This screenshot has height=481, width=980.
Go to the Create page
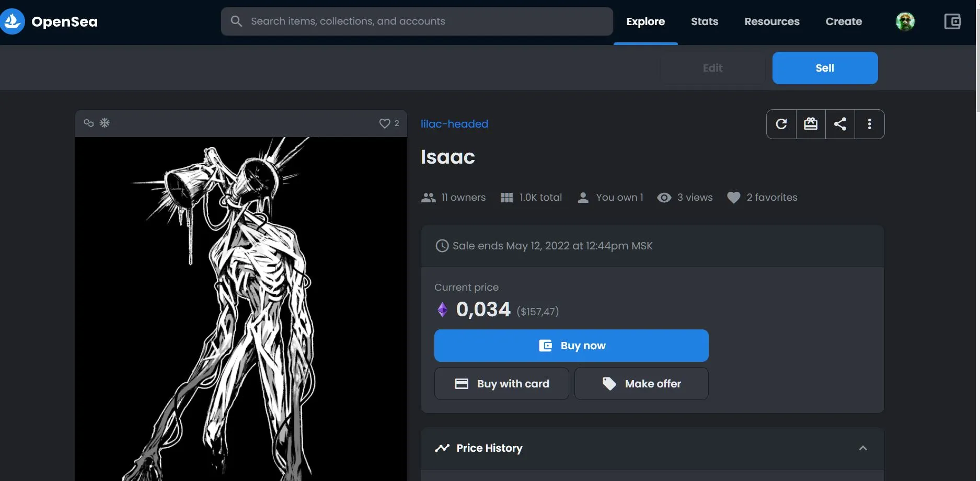(x=844, y=21)
